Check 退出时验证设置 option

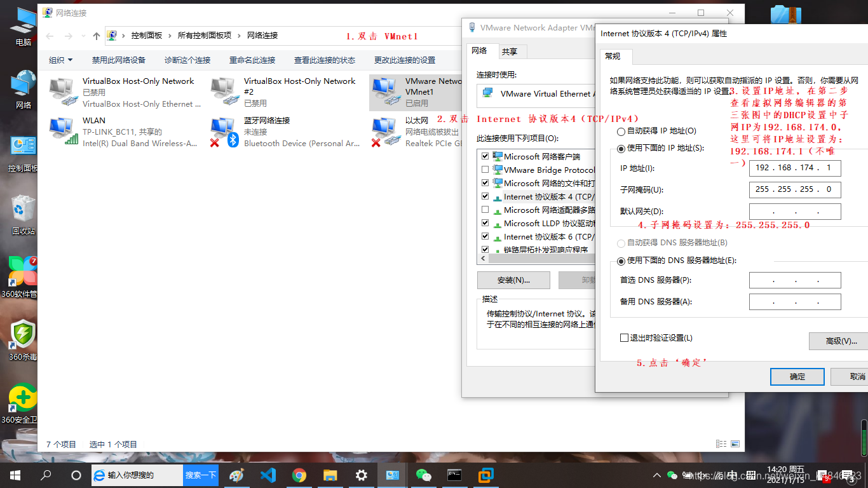point(624,338)
